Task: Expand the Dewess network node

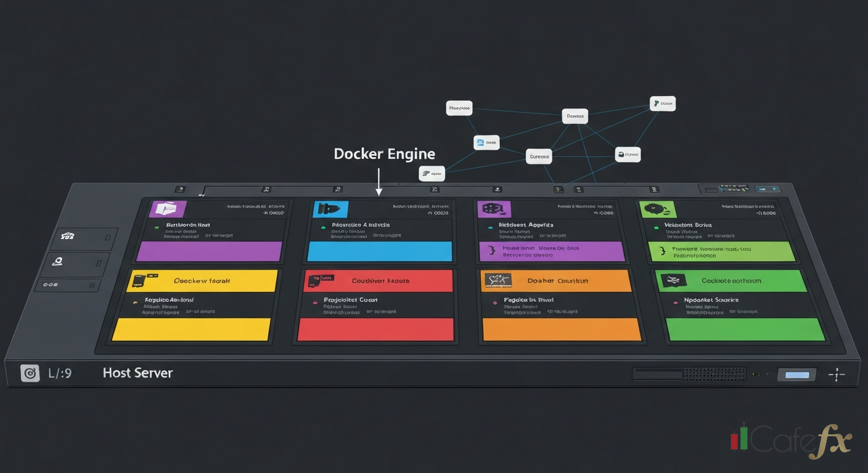Action: (575, 116)
